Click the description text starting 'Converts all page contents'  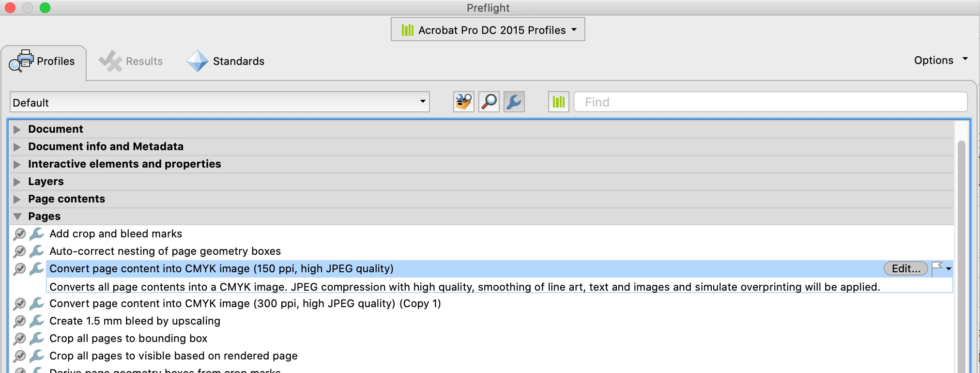click(465, 287)
